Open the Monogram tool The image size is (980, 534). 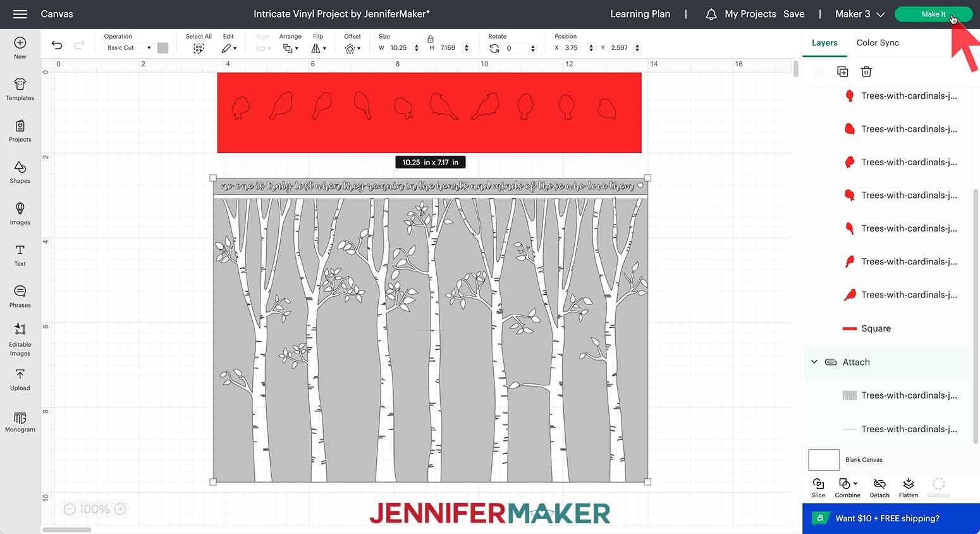point(20,422)
